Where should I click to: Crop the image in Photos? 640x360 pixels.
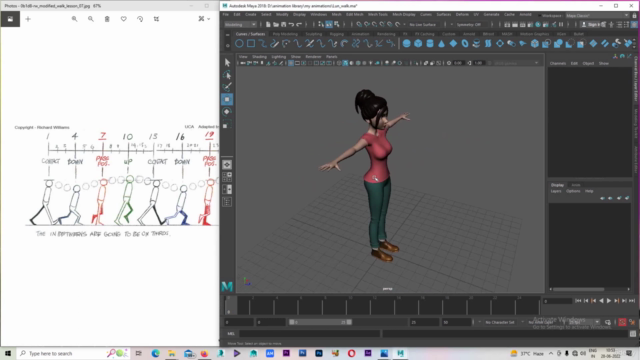click(x=156, y=19)
